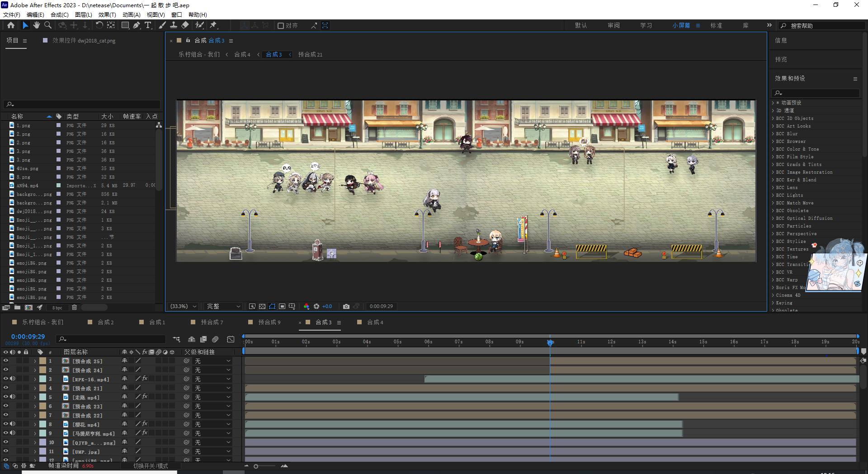Screen dimensions: 868x474
Task: Hide layer 1 预合成 25 with eye toggle
Action: [6, 361]
